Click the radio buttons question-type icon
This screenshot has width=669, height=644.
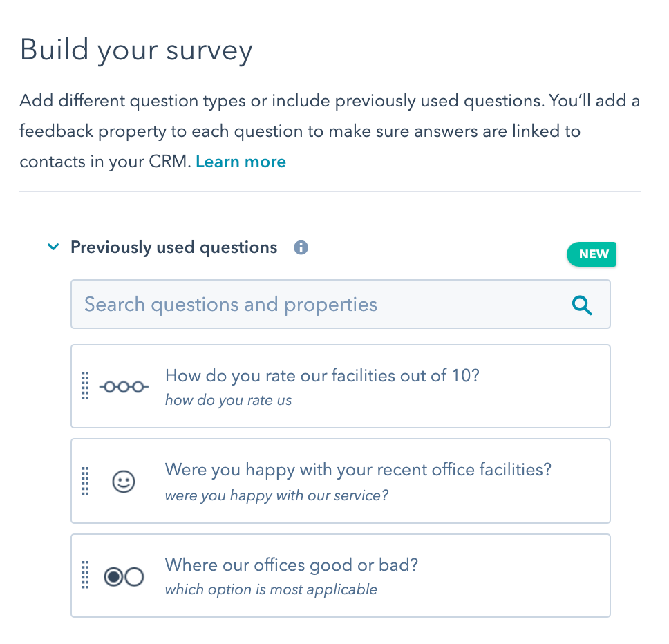click(x=124, y=576)
